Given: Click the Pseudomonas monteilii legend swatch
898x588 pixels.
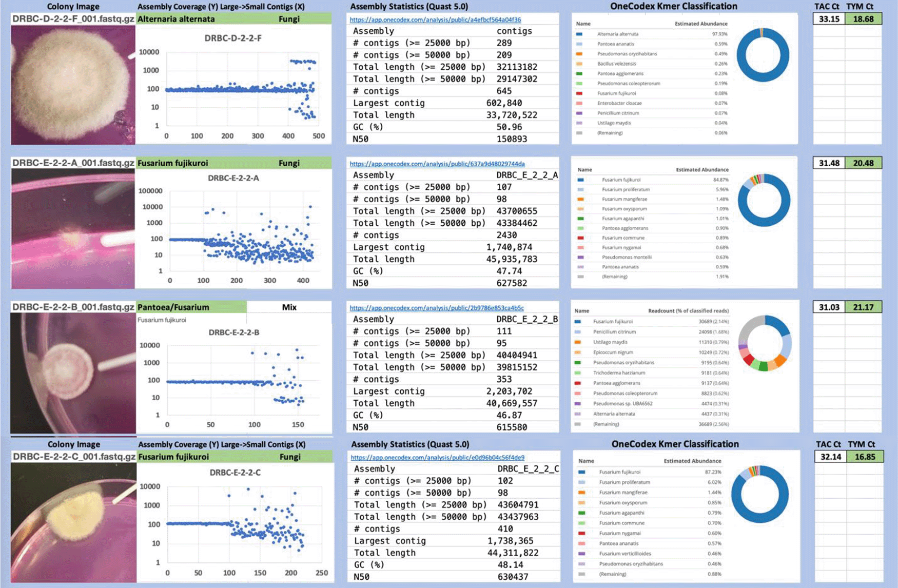Looking at the screenshot, I should (x=580, y=257).
